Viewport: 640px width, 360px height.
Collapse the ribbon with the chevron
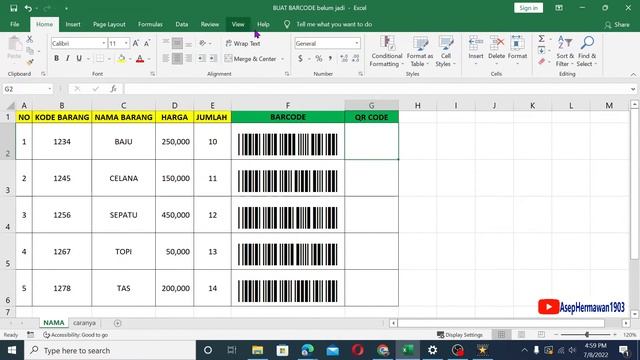coord(633,74)
